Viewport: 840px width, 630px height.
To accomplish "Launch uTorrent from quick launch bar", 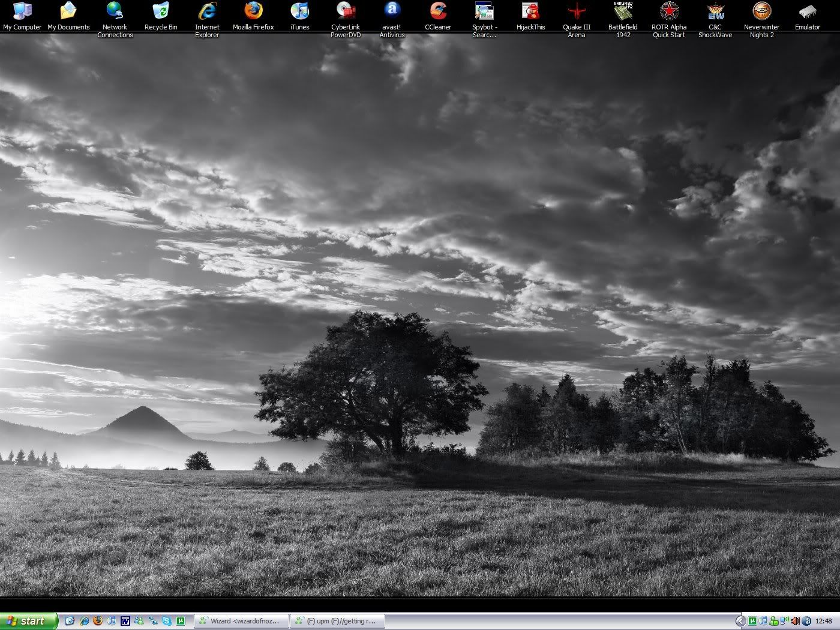I will pyautogui.click(x=181, y=621).
